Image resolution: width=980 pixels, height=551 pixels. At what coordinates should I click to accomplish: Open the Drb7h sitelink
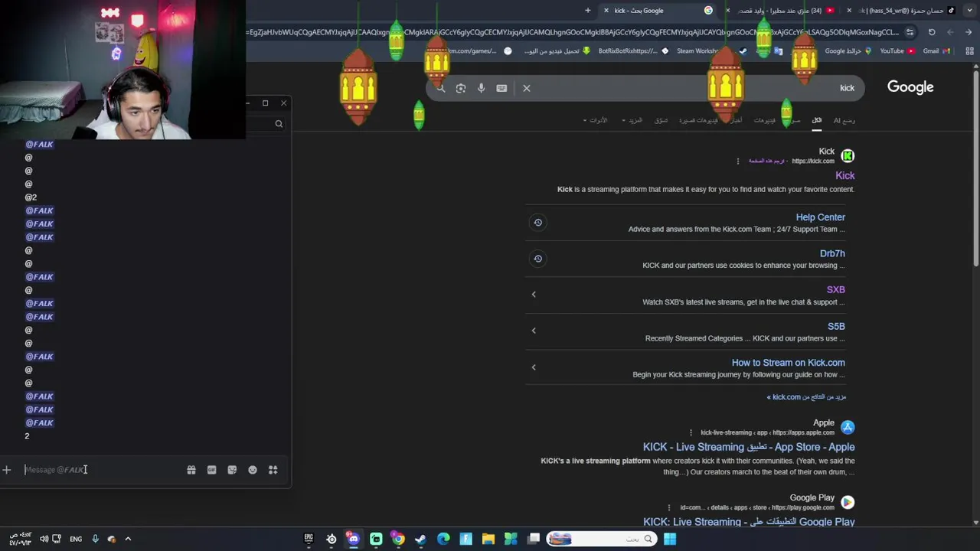(832, 253)
